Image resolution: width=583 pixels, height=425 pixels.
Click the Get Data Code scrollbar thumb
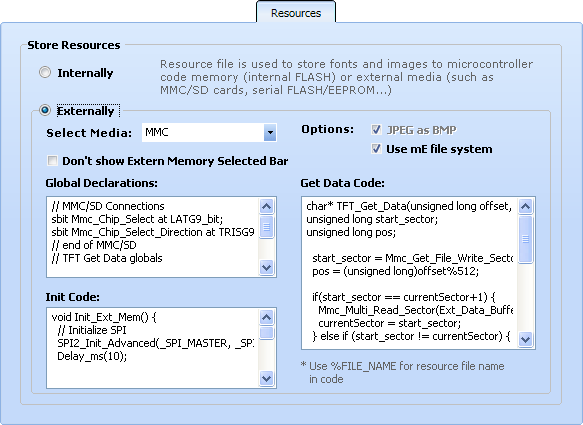click(525, 239)
